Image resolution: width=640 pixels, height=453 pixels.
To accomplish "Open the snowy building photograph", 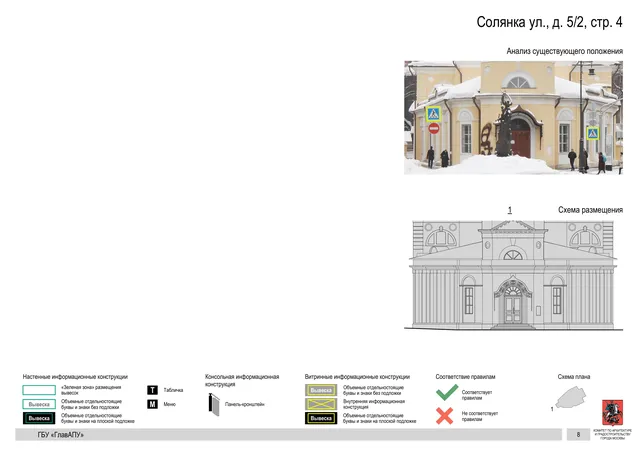I will (513, 118).
